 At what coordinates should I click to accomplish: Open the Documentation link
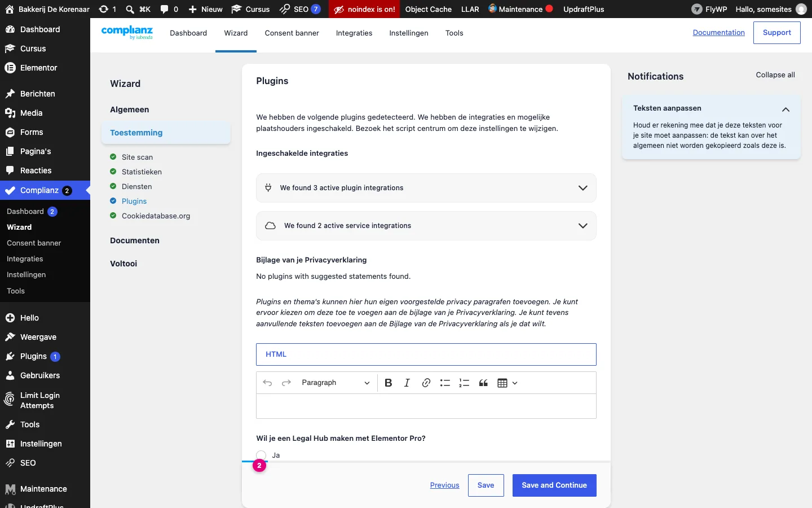(x=718, y=33)
